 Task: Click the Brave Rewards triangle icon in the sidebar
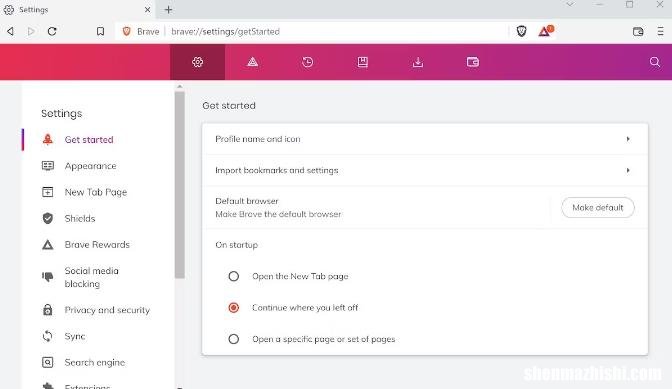48,245
